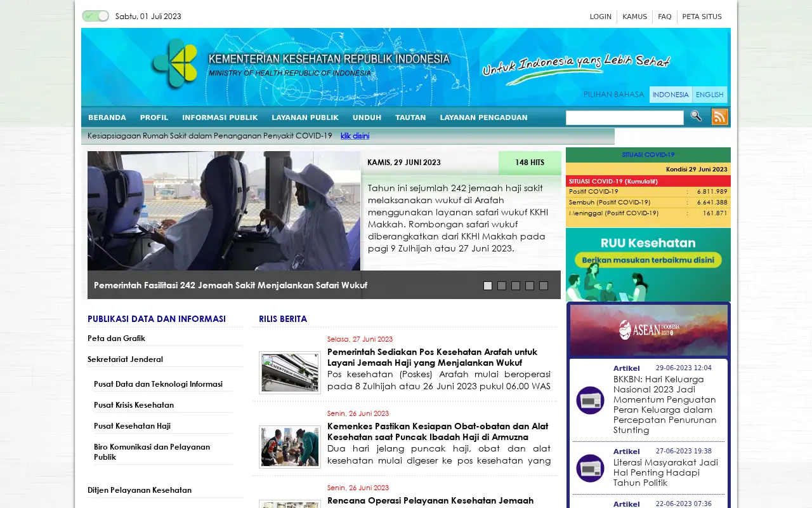
Task: Open 'Peta dan Grafik' in the sidebar
Action: (117, 338)
